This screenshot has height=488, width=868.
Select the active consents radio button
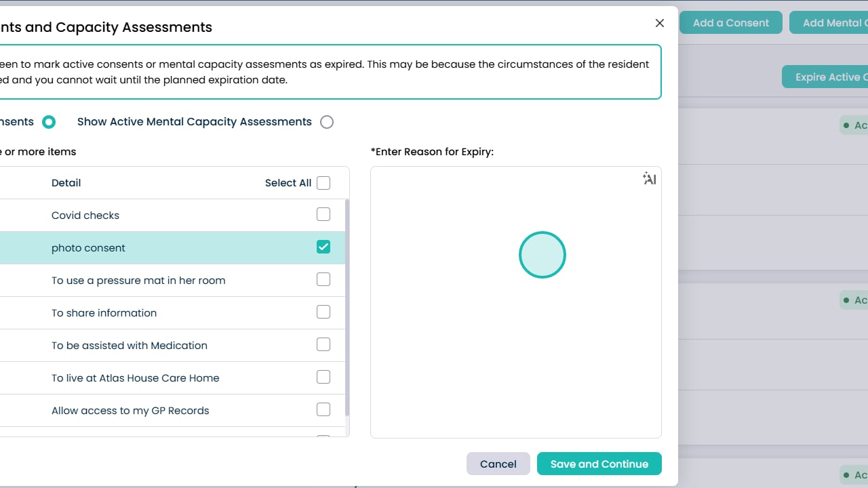click(x=49, y=122)
